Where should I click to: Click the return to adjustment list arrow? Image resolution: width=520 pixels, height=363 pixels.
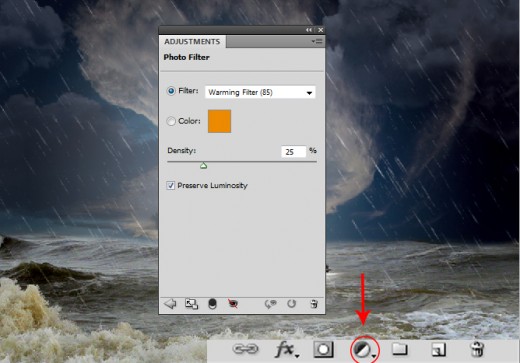pos(170,304)
